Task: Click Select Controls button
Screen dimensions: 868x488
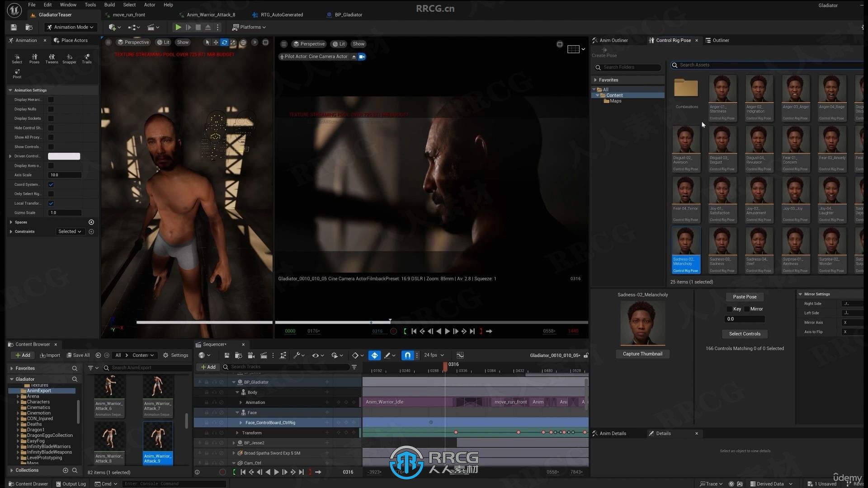Action: point(745,334)
